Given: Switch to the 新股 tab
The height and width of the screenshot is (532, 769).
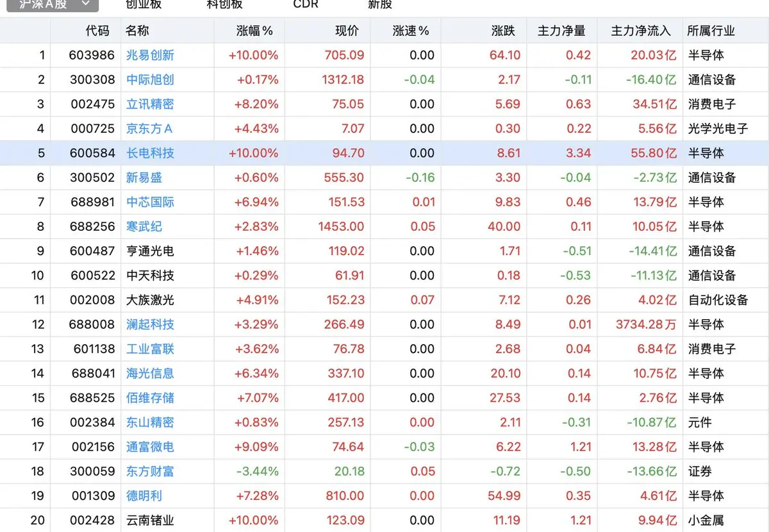Looking at the screenshot, I should [x=380, y=4].
